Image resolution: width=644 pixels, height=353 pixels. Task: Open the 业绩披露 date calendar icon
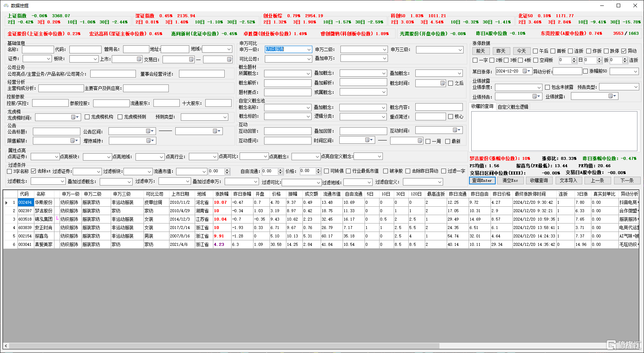pos(612,96)
